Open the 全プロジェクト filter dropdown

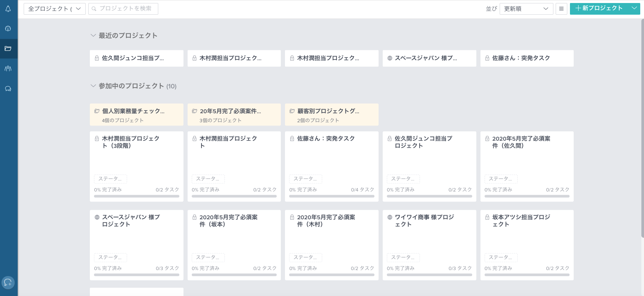55,9
